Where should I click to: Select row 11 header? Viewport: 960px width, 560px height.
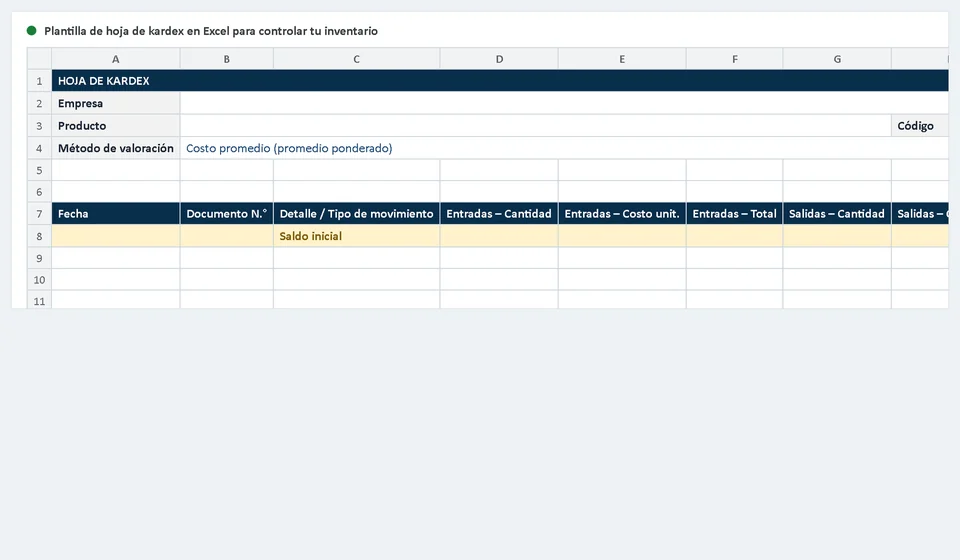[x=39, y=300]
